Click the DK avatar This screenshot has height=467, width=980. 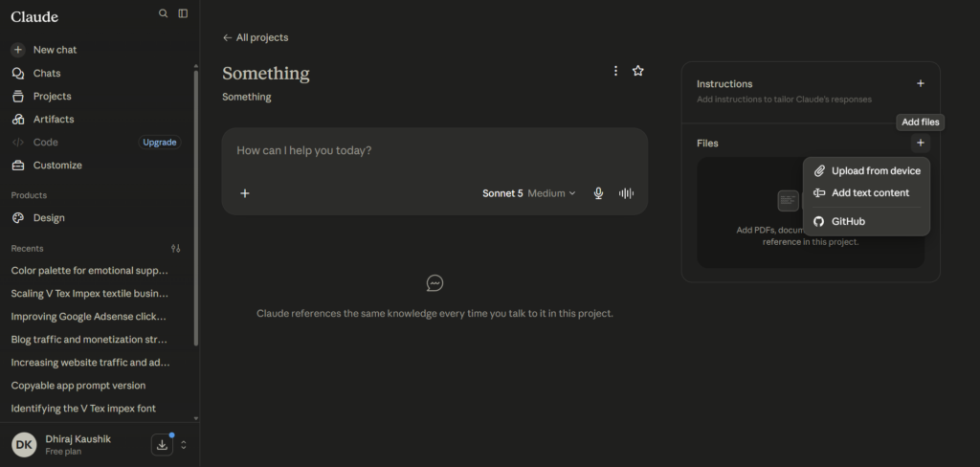24,444
